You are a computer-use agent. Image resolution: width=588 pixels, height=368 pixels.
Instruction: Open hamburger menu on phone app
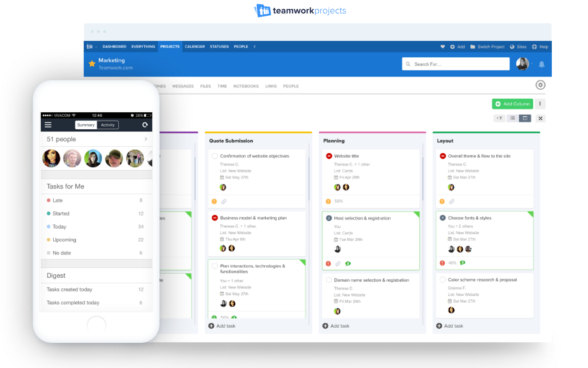48,125
